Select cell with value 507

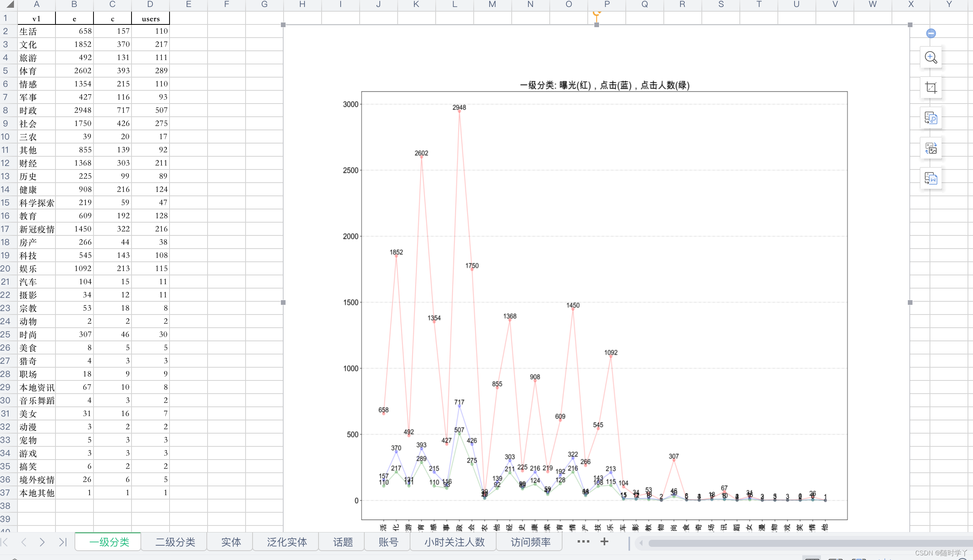click(x=151, y=110)
